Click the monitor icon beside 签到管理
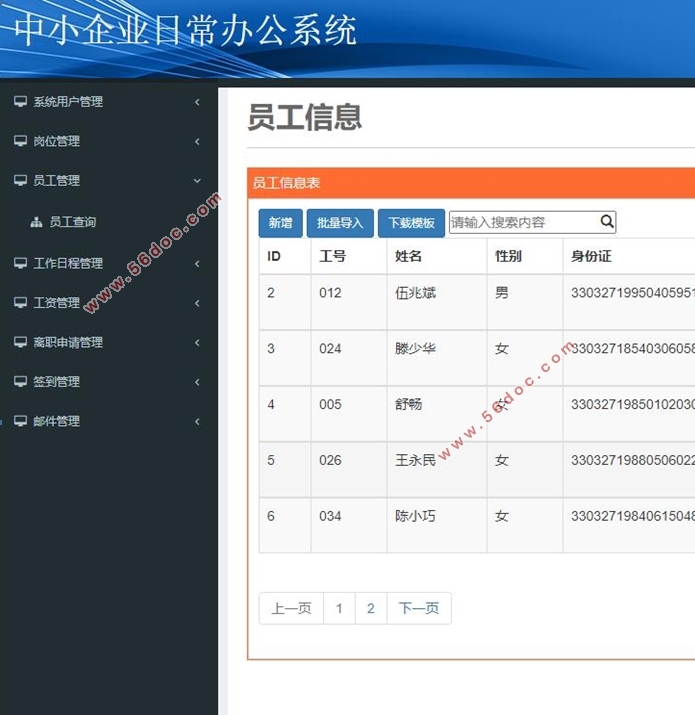This screenshot has width=695, height=715. (x=20, y=382)
